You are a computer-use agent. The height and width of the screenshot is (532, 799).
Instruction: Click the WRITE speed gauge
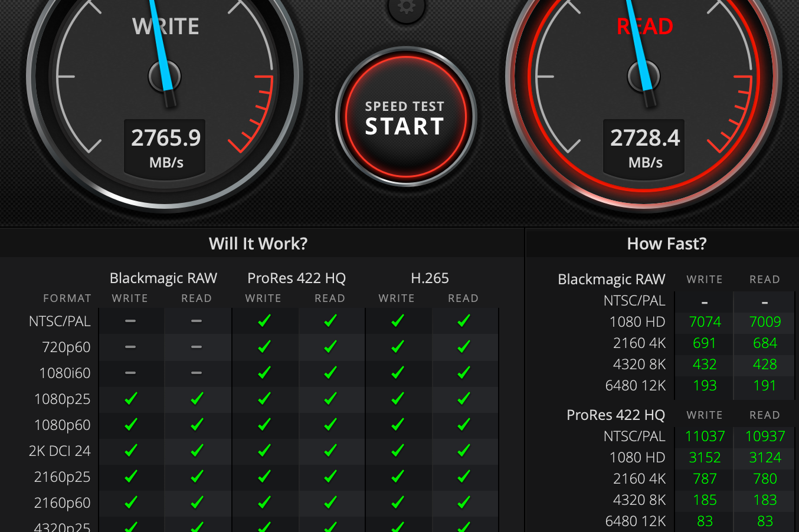tap(166, 77)
